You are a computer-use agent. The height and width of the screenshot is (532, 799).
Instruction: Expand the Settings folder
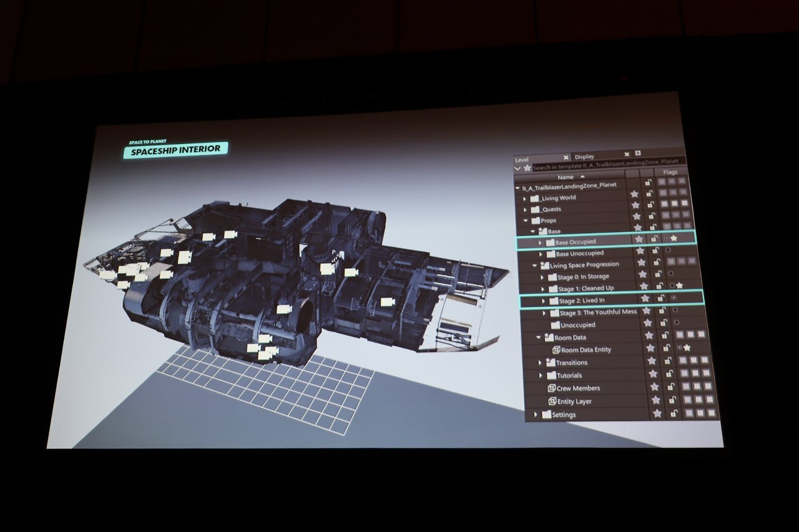pyautogui.click(x=536, y=415)
